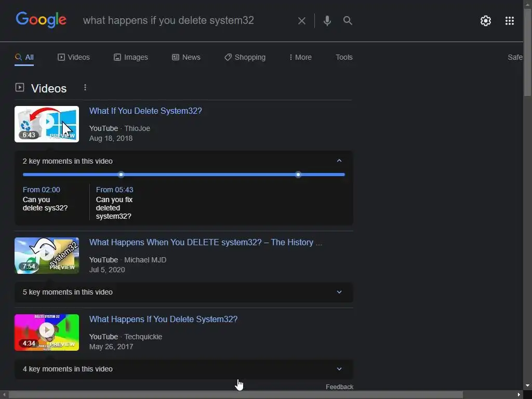Viewport: 532px width, 399px height.
Task: Click 'Can you fix deleted system32?' moment text
Action: coord(114,208)
